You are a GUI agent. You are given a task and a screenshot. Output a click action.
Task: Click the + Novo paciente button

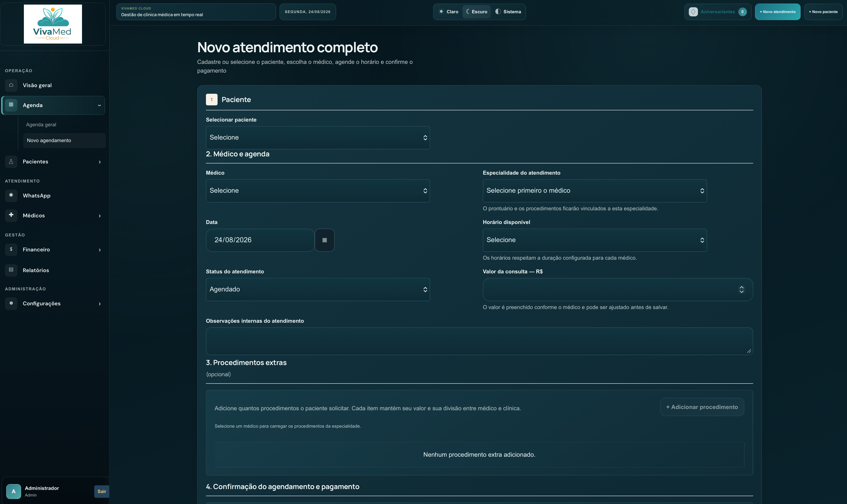pos(823,12)
